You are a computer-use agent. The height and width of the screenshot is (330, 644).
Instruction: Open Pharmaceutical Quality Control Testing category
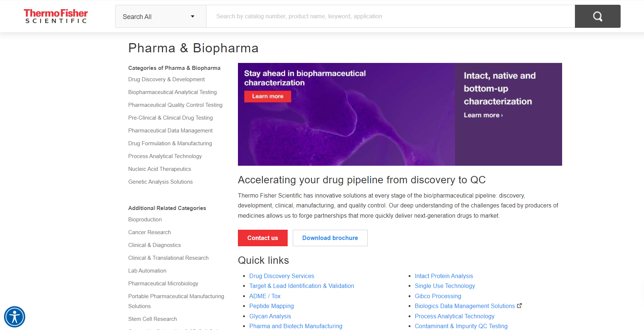click(x=175, y=105)
